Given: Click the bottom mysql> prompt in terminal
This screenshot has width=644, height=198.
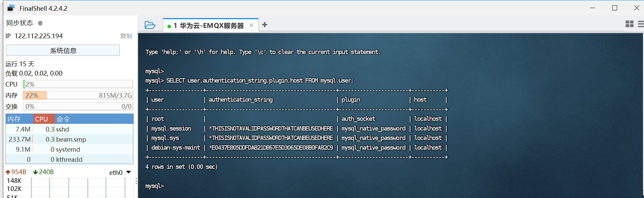Looking at the screenshot, I should click(x=154, y=186).
